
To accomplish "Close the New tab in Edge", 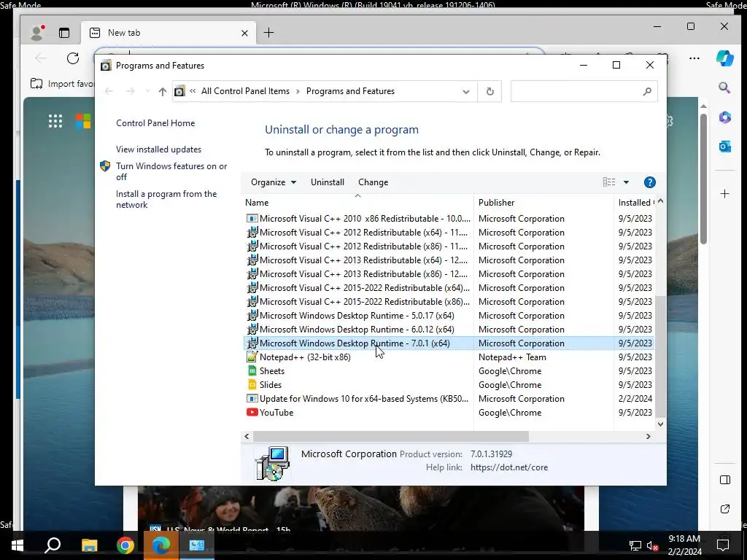I will pos(244,33).
